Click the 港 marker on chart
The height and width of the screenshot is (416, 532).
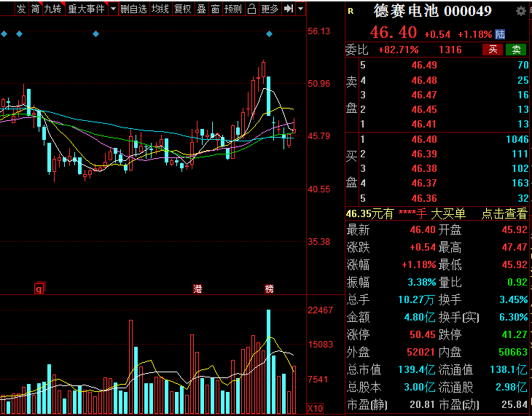click(197, 289)
